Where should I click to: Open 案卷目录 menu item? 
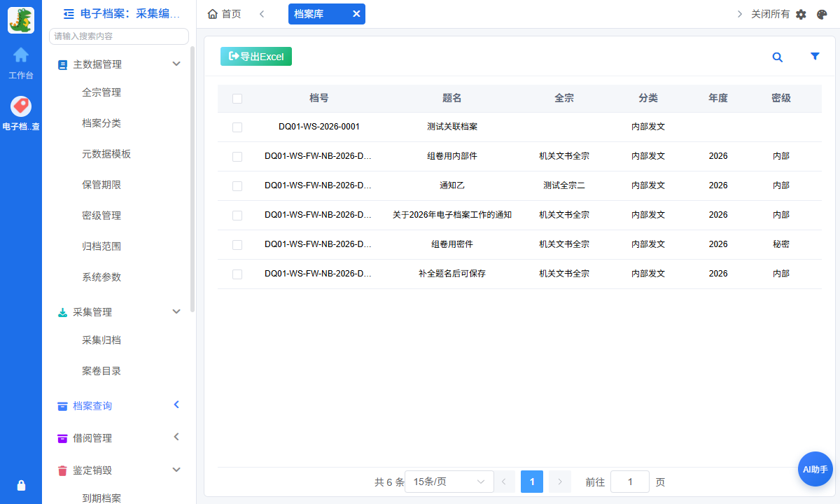[101, 371]
